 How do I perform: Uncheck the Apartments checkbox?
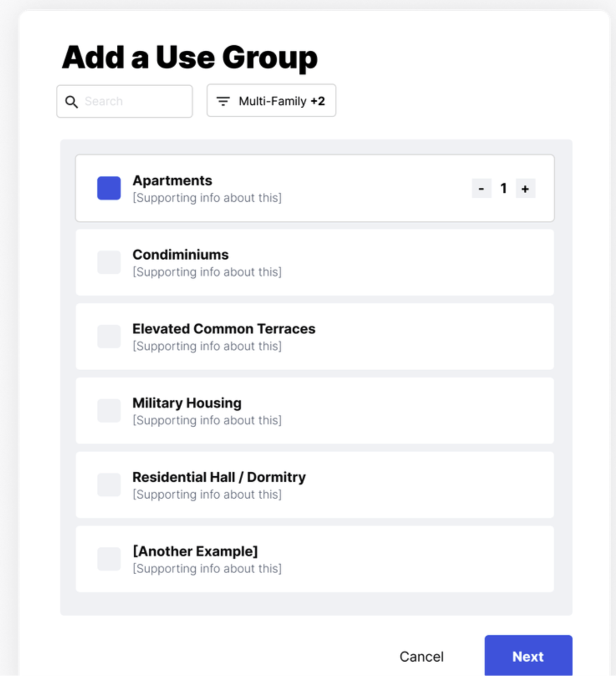tap(109, 188)
